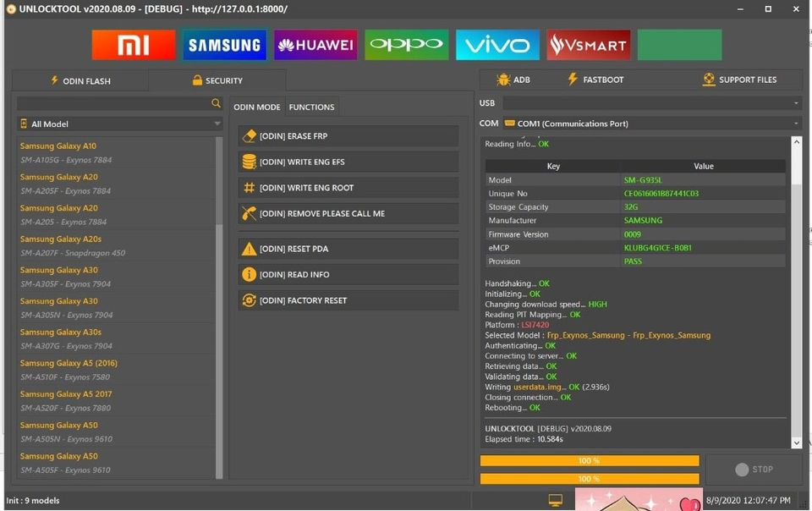Viewport: 812px width, 511px height.
Task: Click the COM port device icon
Action: [x=509, y=124]
